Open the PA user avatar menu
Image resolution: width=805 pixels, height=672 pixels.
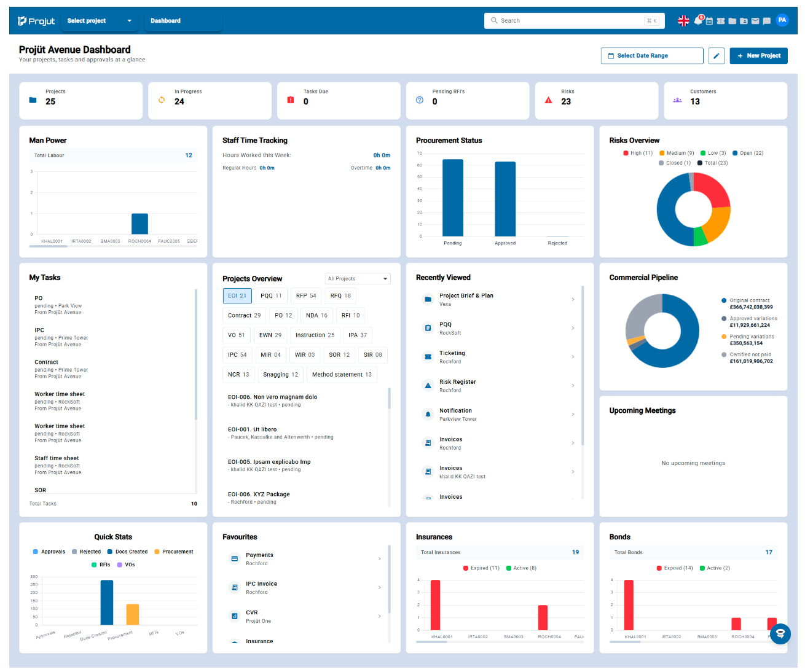[782, 20]
